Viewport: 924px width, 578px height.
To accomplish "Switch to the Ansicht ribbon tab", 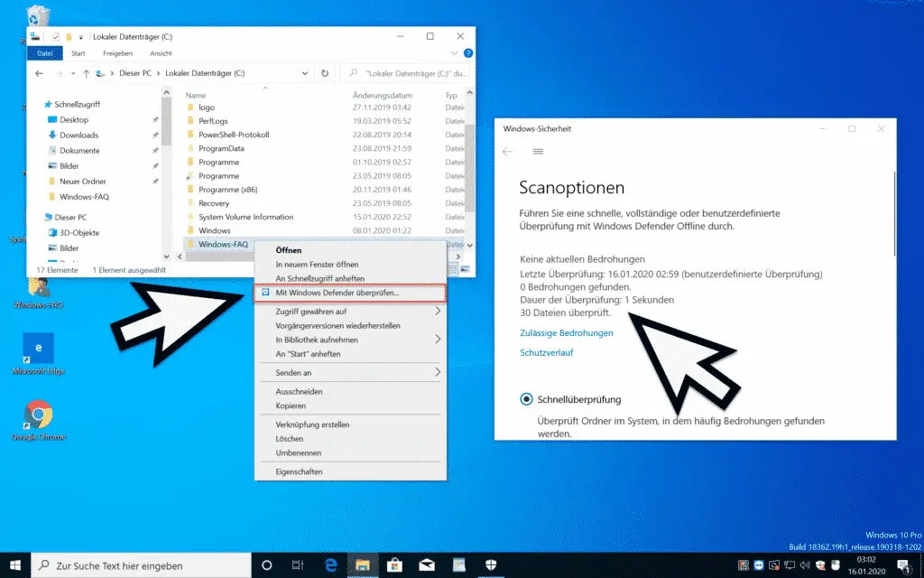I will 161,53.
